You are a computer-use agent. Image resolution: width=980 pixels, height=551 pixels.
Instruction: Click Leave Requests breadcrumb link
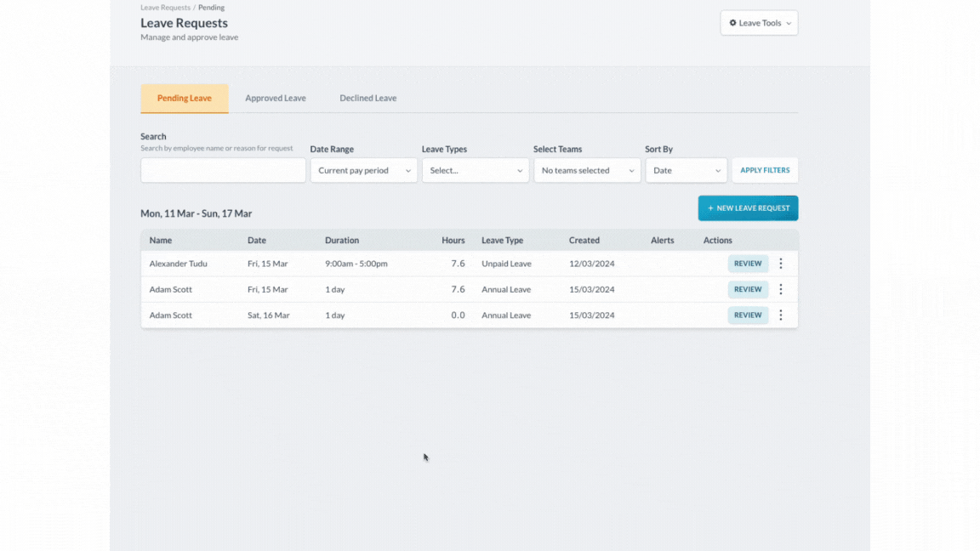point(165,8)
